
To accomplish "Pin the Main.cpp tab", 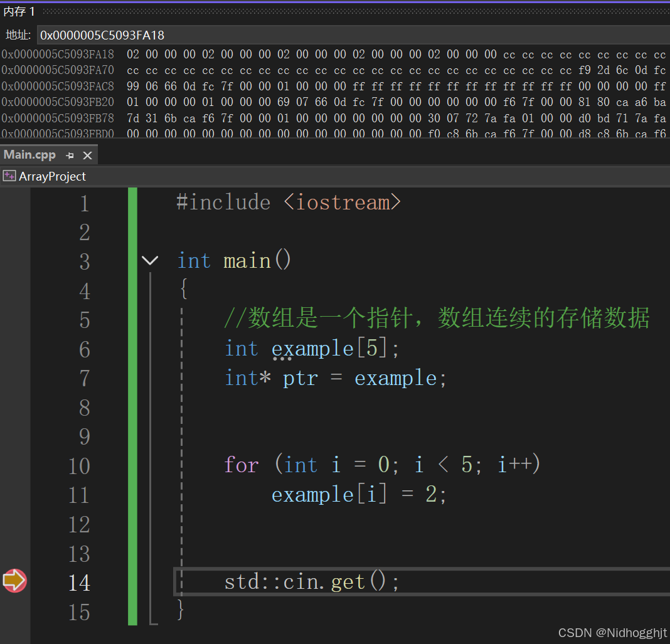I will tap(70, 156).
